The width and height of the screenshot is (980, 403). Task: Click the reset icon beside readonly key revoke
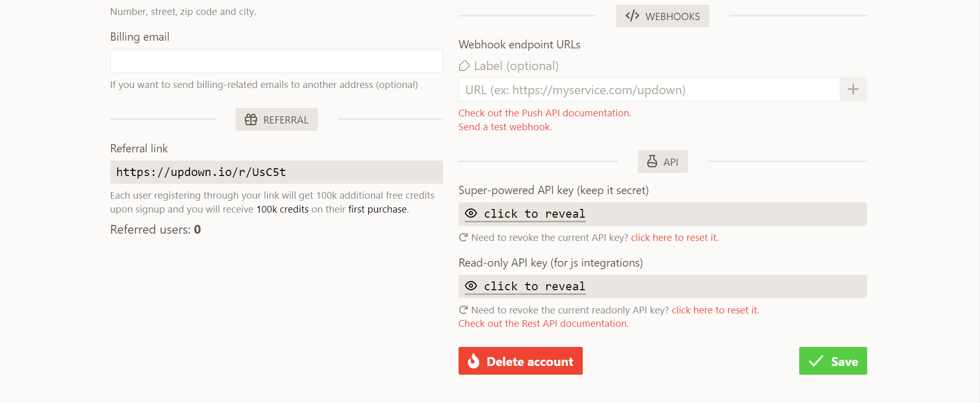pyautogui.click(x=463, y=310)
